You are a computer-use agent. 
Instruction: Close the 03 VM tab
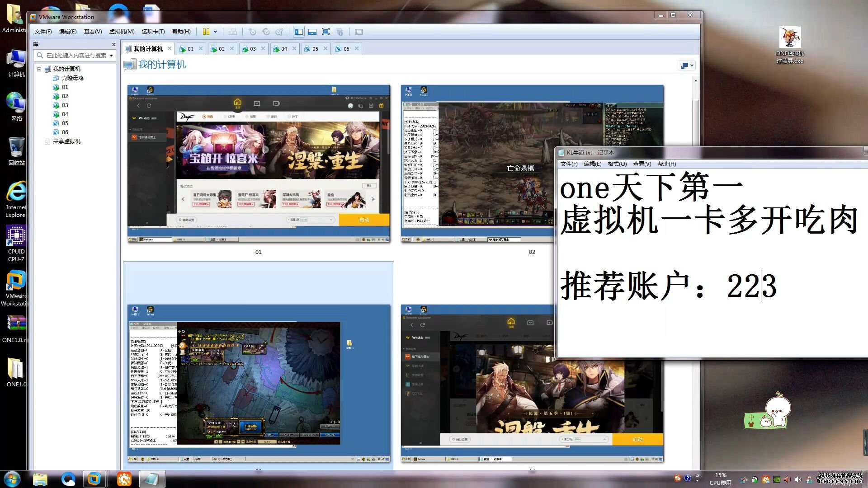click(x=263, y=48)
